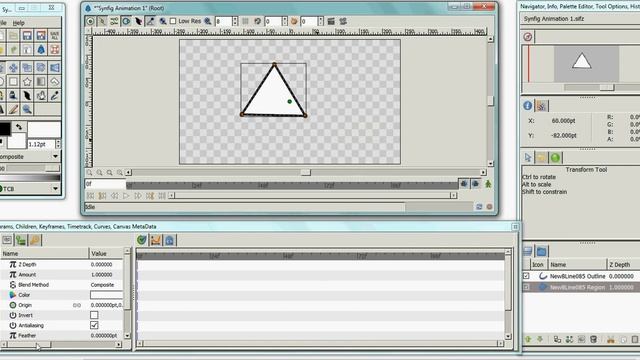Select the Feather width tool

(x=27, y=96)
